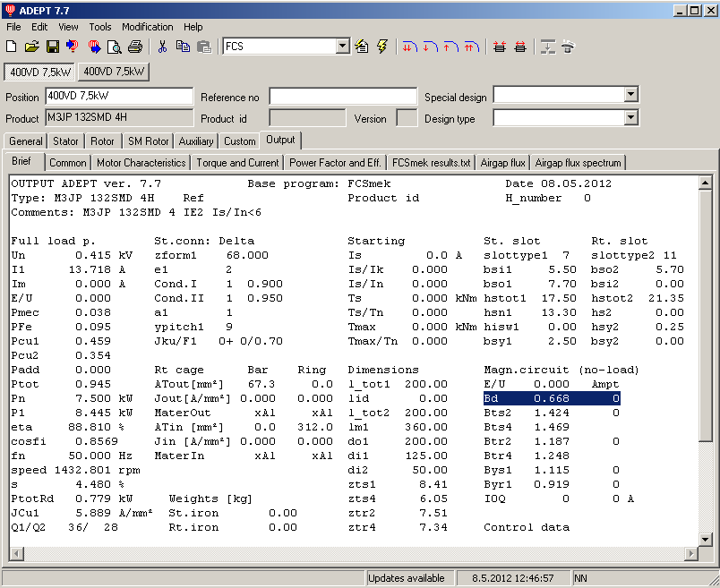Select the second 400VD 7,5kW document button
720x588 pixels.
[x=114, y=72]
